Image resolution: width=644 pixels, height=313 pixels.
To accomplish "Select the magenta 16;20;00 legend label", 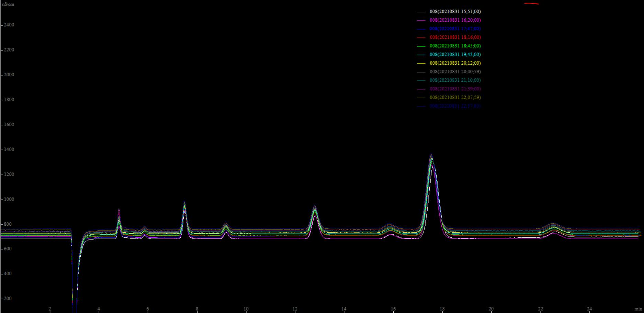I will point(455,20).
